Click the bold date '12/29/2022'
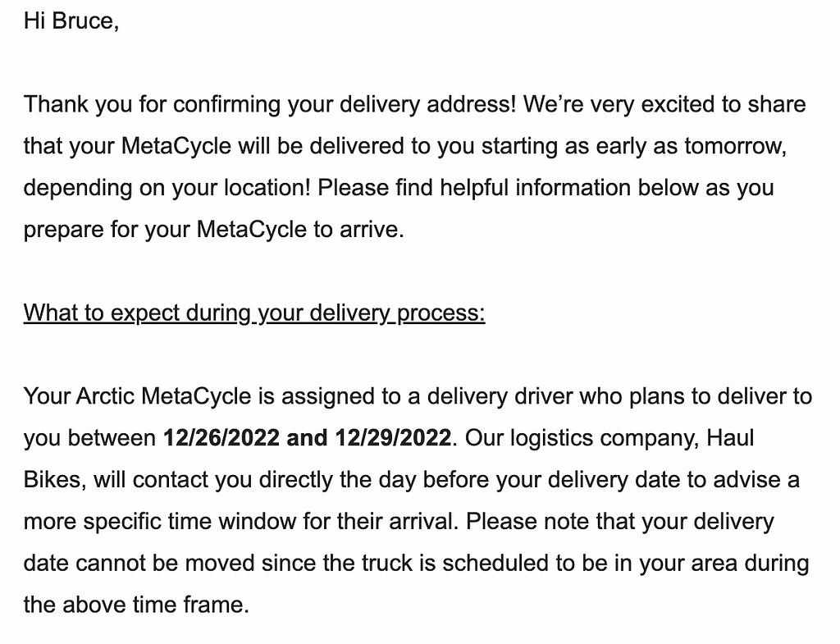Image resolution: width=840 pixels, height=644 pixels. pyautogui.click(x=393, y=438)
